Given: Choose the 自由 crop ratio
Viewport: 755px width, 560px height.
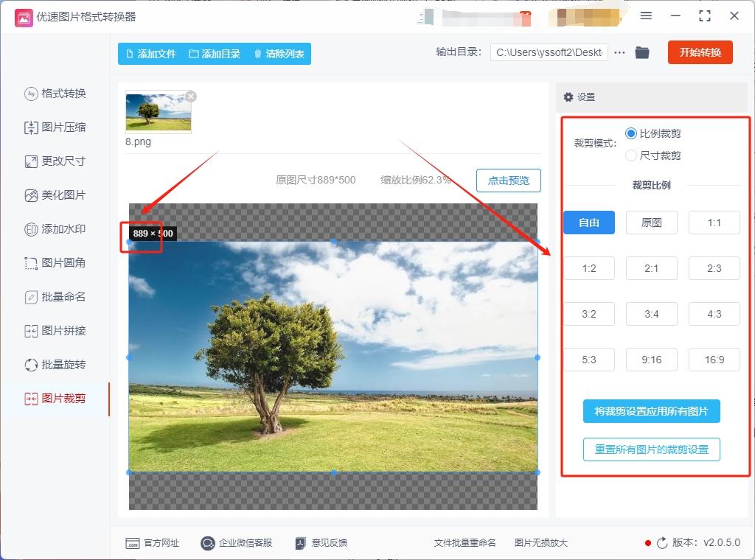Looking at the screenshot, I should coord(589,223).
